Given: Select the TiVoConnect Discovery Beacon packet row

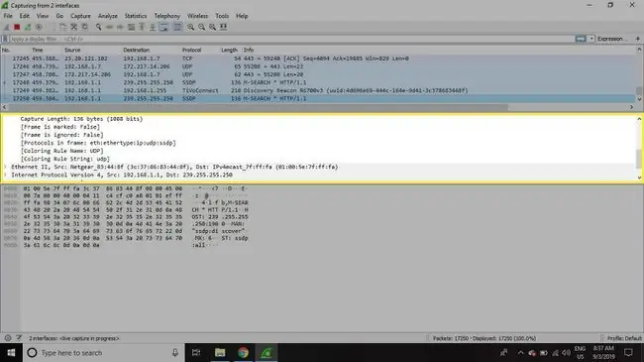Looking at the screenshot, I should tap(319, 90).
